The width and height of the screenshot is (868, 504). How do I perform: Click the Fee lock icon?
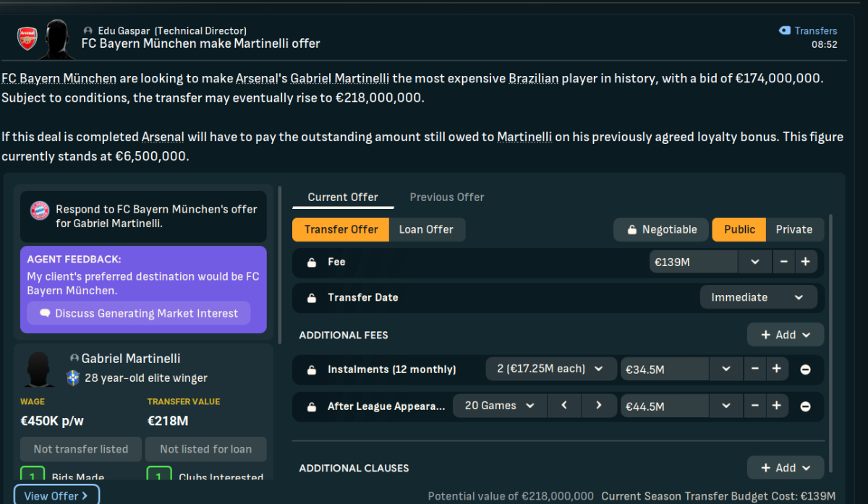pos(312,262)
